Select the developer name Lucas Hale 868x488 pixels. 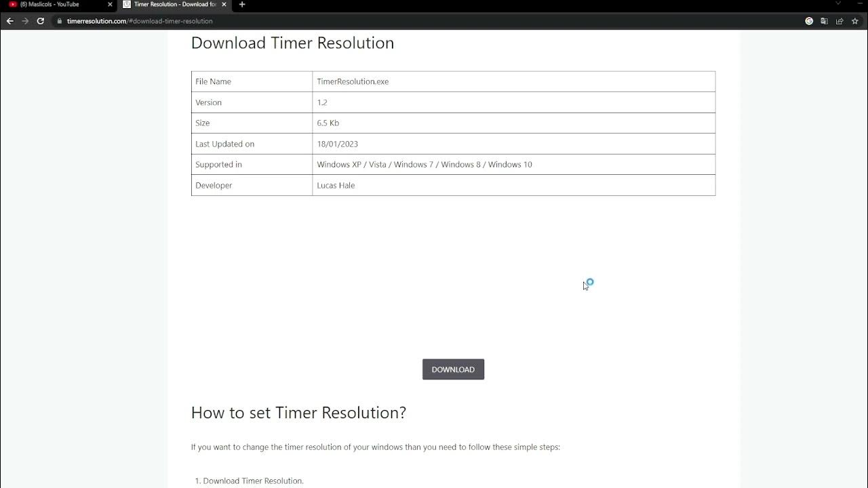[x=336, y=185]
